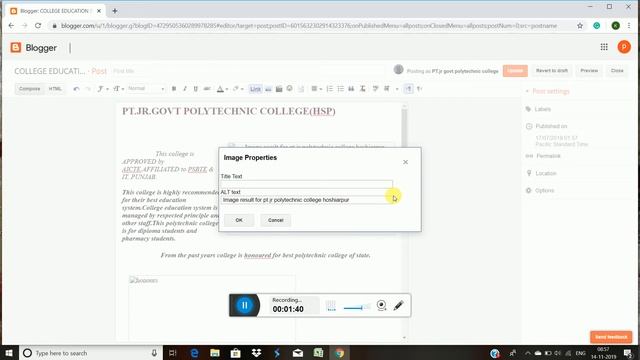Screen dimensions: 640x360
Task: Set left-to-right text direction
Action: point(409,89)
